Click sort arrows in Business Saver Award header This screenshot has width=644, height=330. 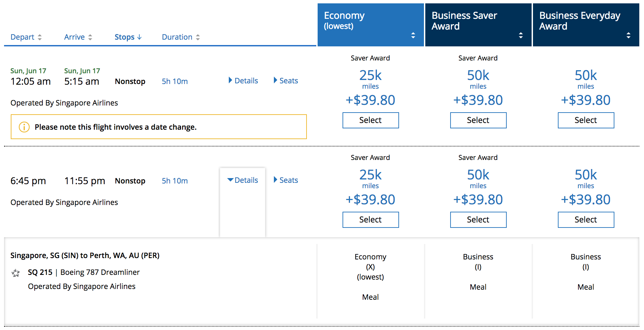pos(521,35)
